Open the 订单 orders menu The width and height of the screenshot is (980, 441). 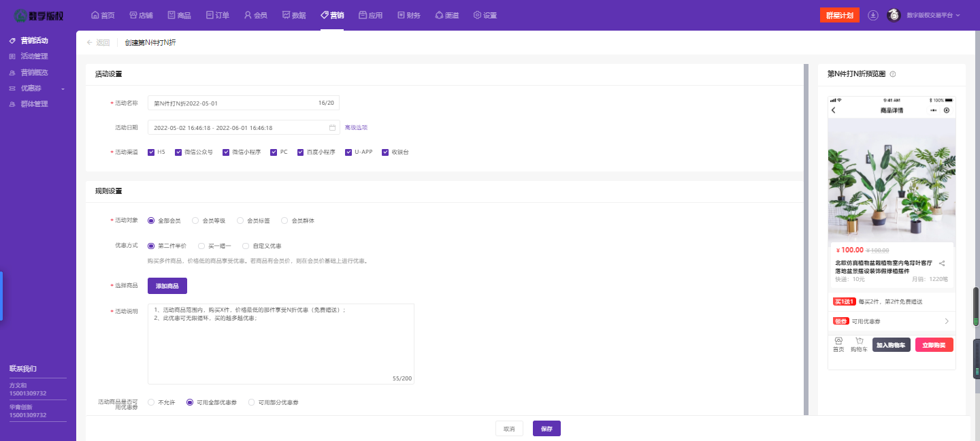tap(217, 15)
